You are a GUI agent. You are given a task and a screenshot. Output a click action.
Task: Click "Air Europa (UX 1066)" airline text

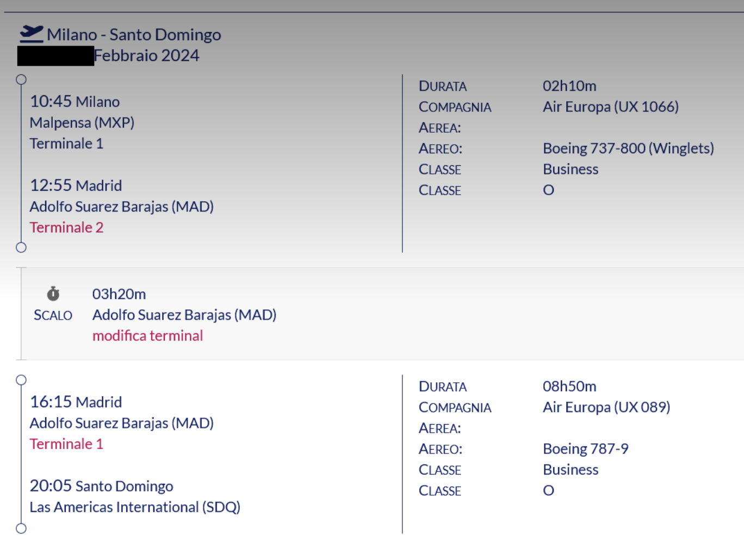click(x=611, y=107)
